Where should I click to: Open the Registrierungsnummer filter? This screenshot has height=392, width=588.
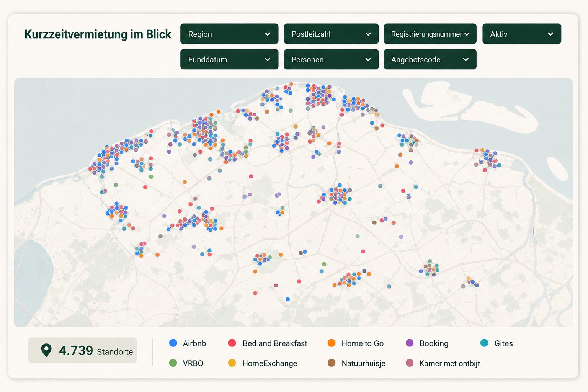[430, 34]
